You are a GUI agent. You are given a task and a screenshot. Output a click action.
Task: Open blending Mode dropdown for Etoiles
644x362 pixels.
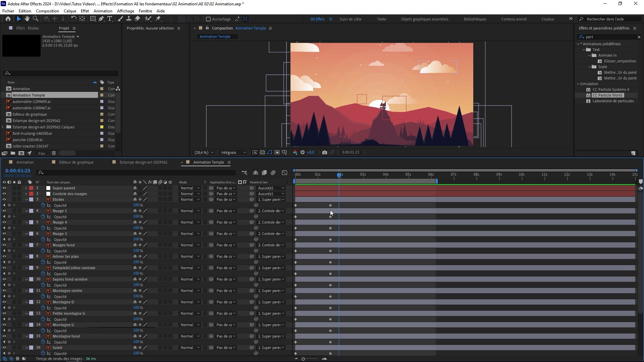[190, 199]
